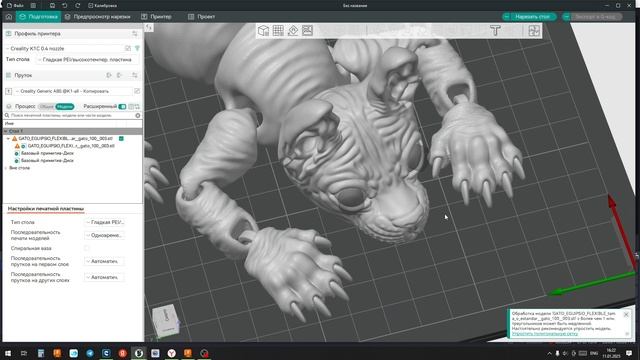Click the undo arrow icon
640x360 pixels.
[64, 6]
